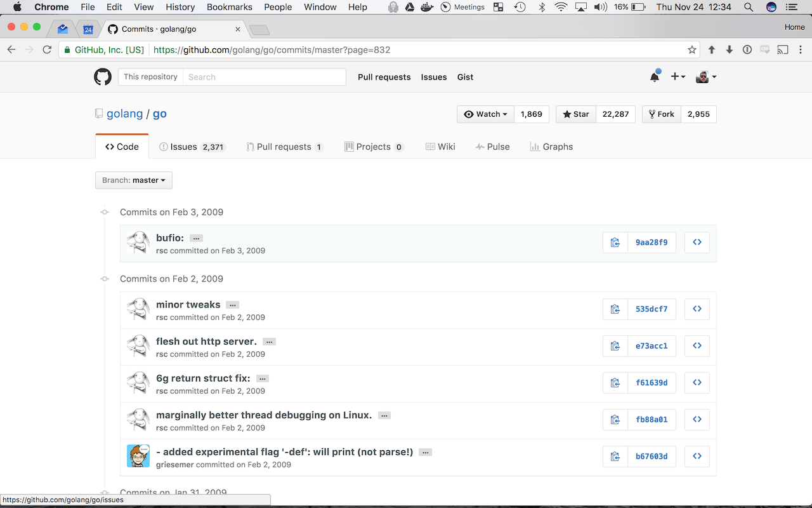This screenshot has width=812, height=508.
Task: Go back with the browser back arrow
Action: pyautogui.click(x=11, y=50)
